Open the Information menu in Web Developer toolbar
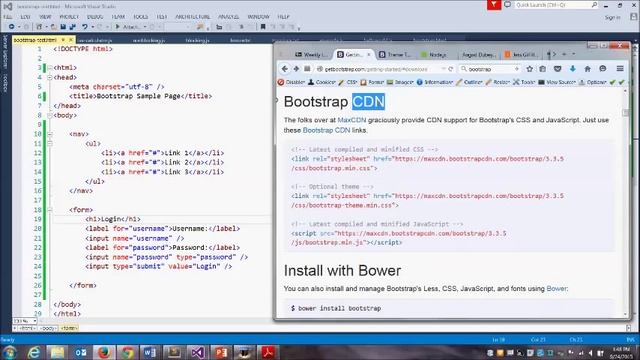Screen dimensions: 640x360 (x=435, y=82)
